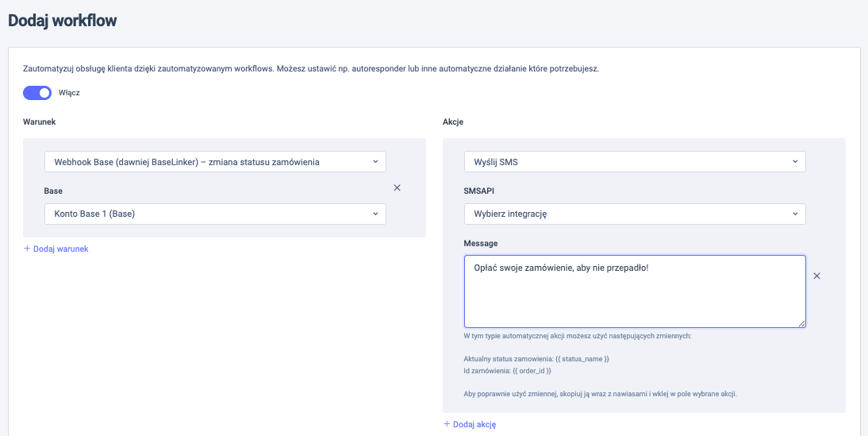Remove the Base condition with X icon
Viewport: 868px width, 436px height.
[x=398, y=187]
